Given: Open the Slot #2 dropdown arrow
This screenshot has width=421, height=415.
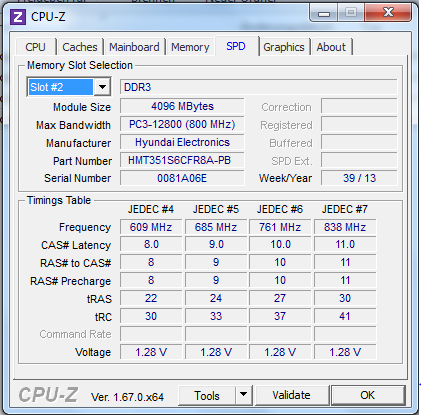Looking at the screenshot, I should point(102,87).
